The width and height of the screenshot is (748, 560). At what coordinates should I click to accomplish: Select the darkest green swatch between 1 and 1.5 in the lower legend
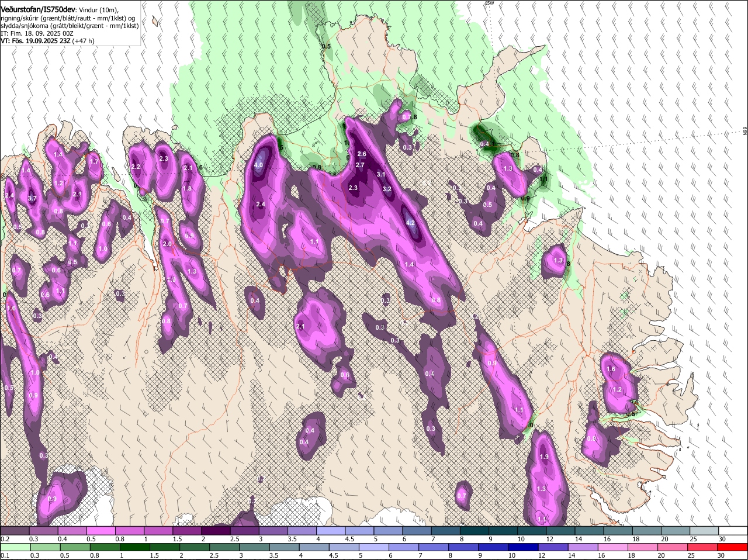(x=134, y=547)
